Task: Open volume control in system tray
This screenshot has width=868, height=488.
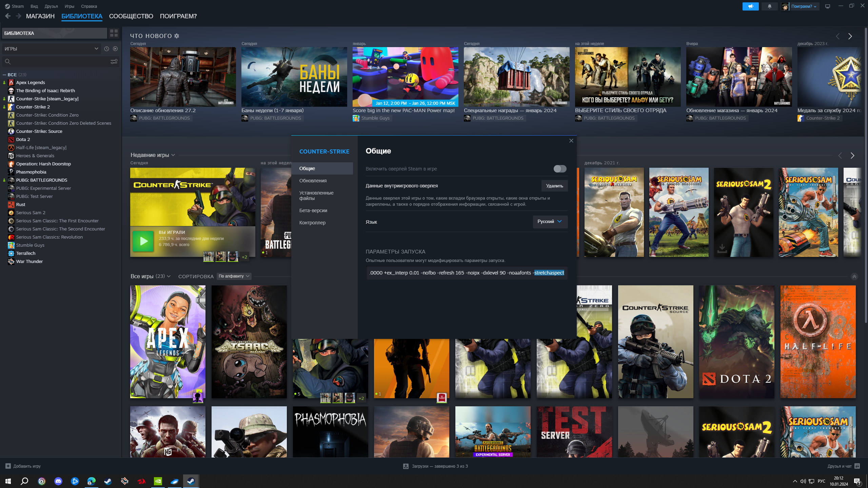Action: (803, 481)
